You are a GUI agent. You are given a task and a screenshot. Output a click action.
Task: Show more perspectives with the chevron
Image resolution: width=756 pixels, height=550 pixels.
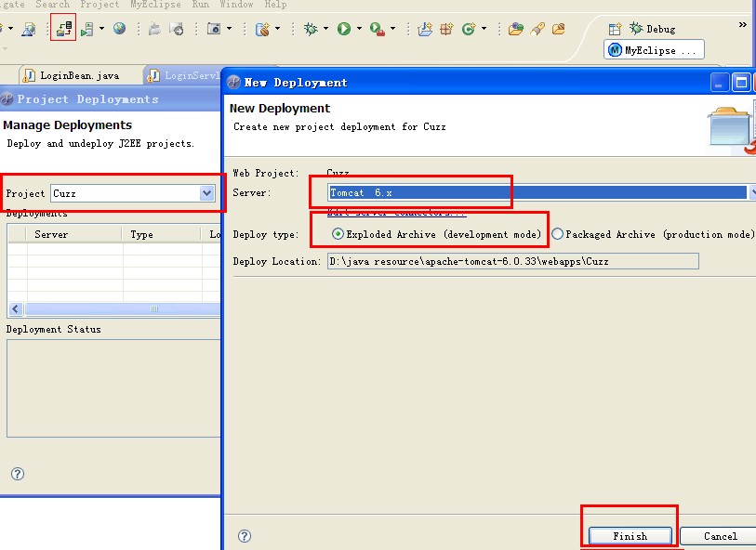(742, 24)
